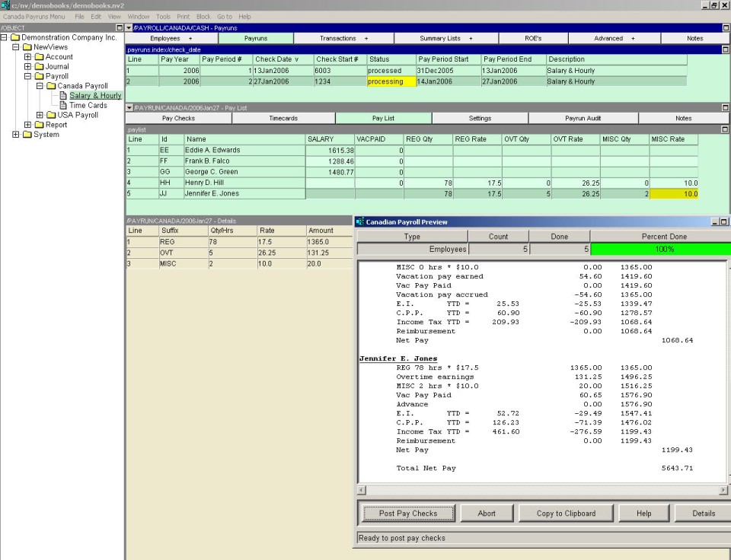The height and width of the screenshot is (560, 731).
Task: Click the green 100% progress bar
Action: 659,250
